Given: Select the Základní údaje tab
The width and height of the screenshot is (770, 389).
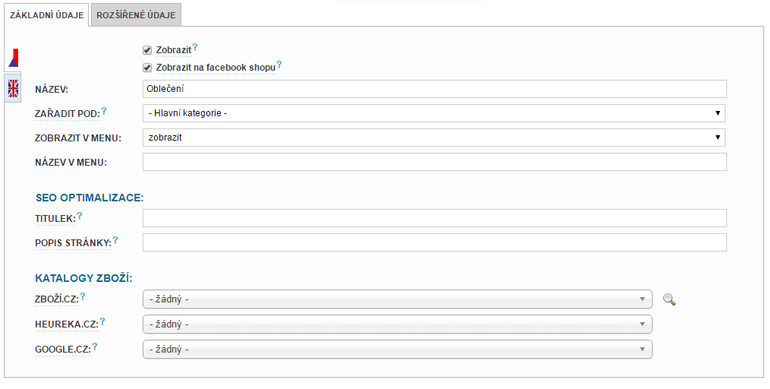Looking at the screenshot, I should 47,15.
